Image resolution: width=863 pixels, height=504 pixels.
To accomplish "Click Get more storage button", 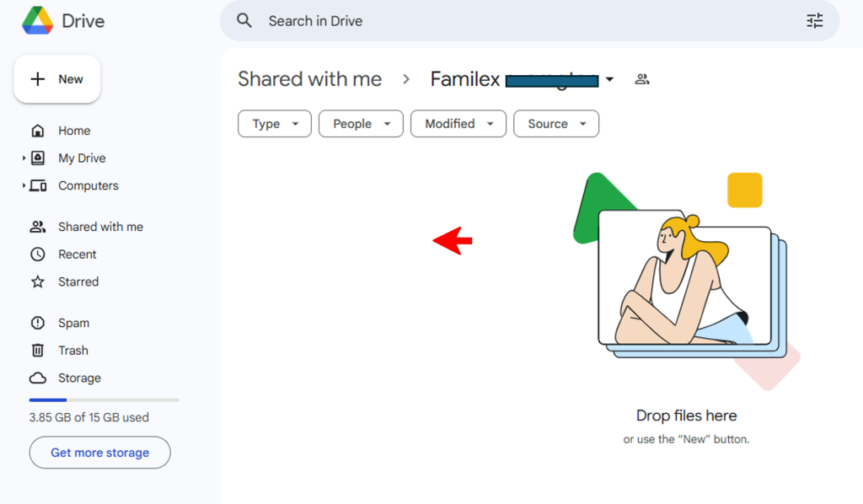I will [99, 453].
